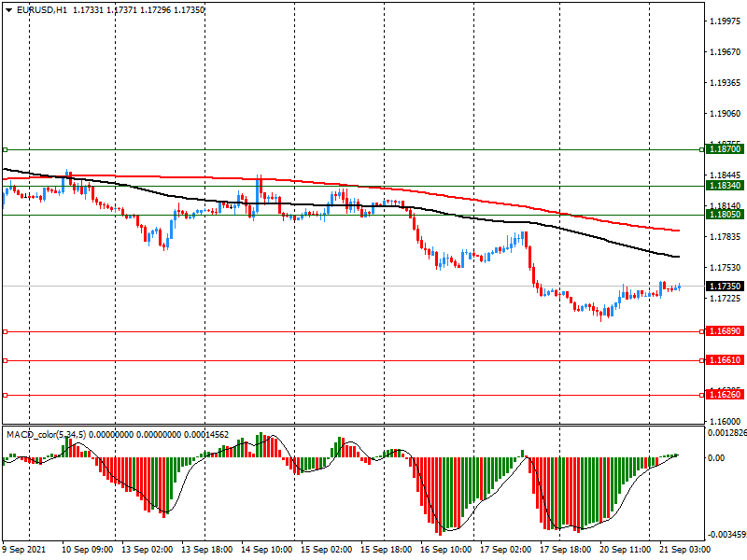Click the 14 Sep 10:00 time label

pos(267,550)
